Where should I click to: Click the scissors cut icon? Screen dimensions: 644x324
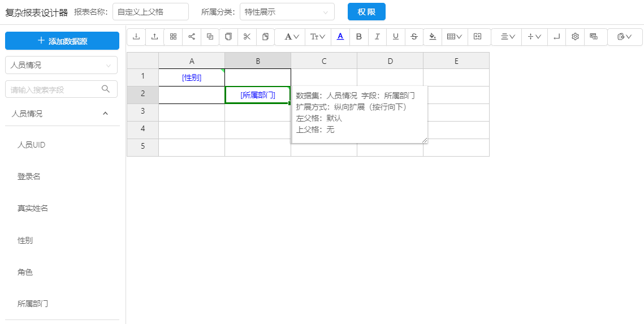coord(247,37)
